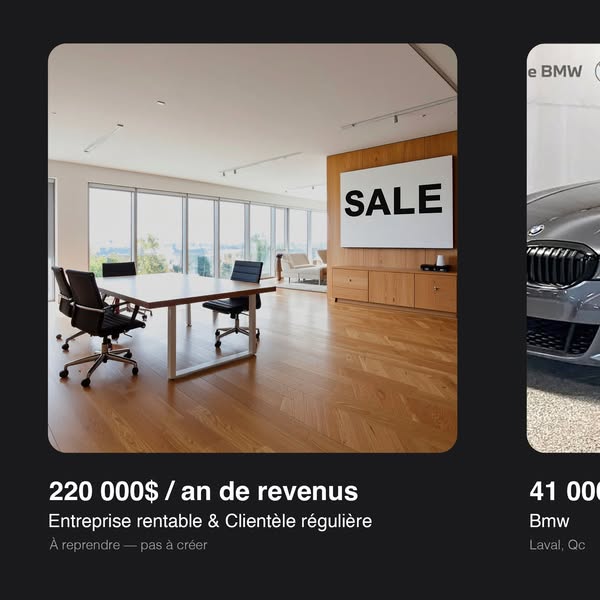Viewport: 600px width, 600px height.
Task: Click the "220 000$ / an de revenus" title
Action: (x=203, y=491)
